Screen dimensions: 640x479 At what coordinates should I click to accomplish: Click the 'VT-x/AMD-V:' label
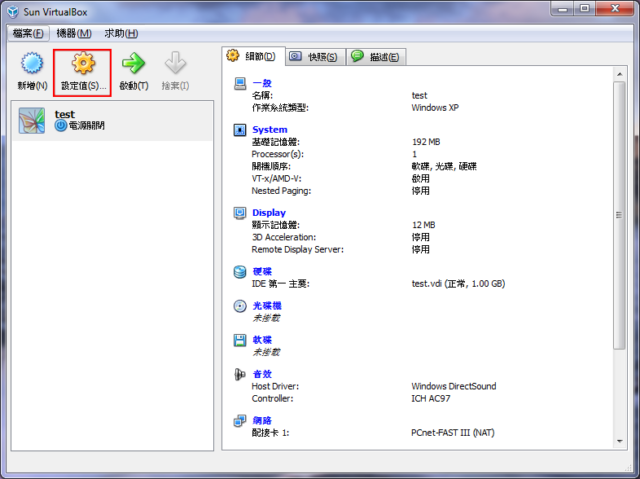click(x=276, y=179)
